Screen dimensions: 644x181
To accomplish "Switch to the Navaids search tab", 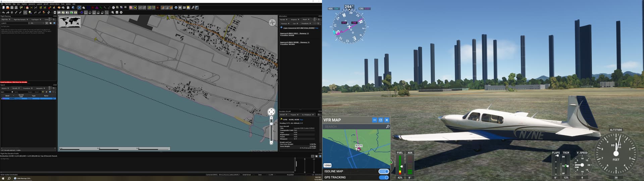I will click(x=15, y=88).
